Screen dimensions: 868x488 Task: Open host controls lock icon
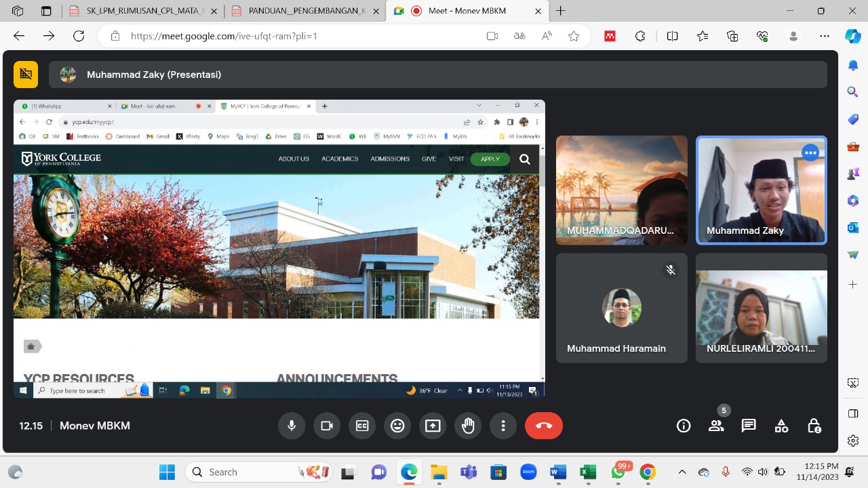point(814,426)
